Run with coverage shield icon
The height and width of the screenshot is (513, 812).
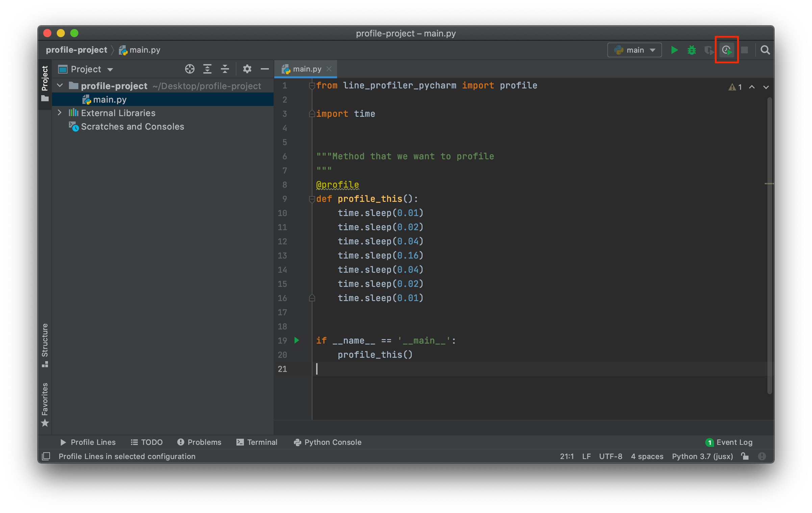(709, 50)
